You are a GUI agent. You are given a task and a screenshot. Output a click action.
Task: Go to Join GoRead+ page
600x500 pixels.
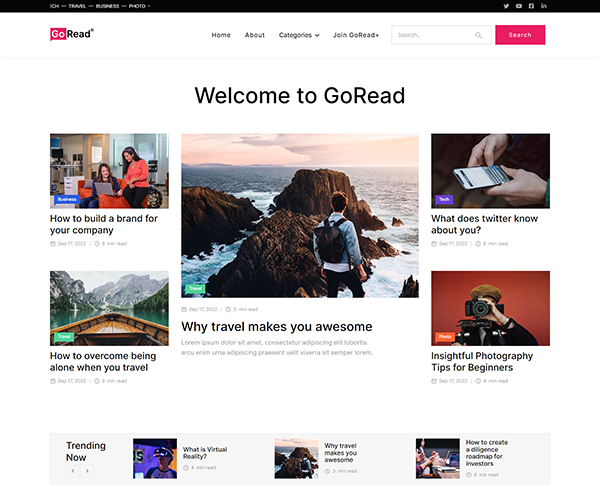(x=356, y=35)
